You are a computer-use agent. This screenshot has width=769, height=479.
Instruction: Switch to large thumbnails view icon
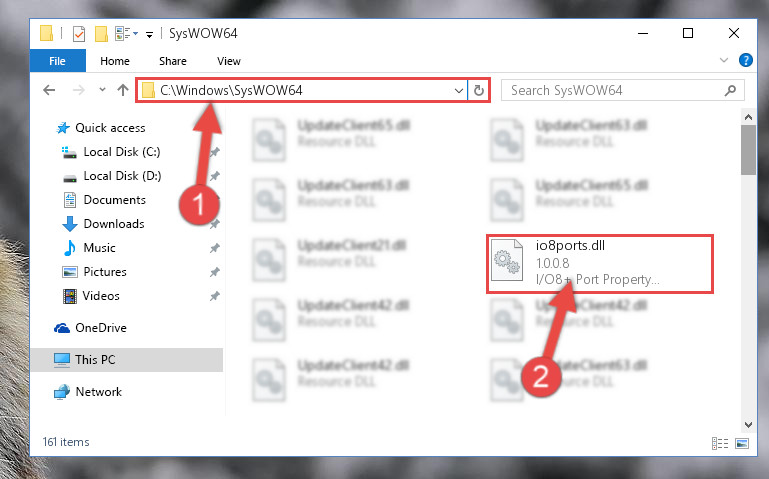[742, 443]
